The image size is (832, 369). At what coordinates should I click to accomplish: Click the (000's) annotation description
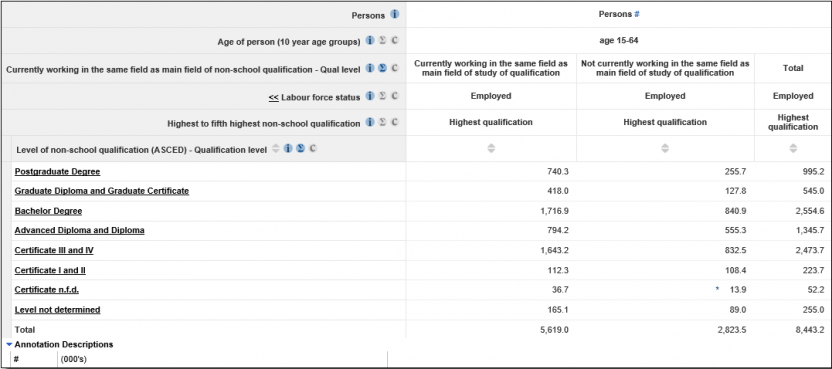(x=74, y=359)
